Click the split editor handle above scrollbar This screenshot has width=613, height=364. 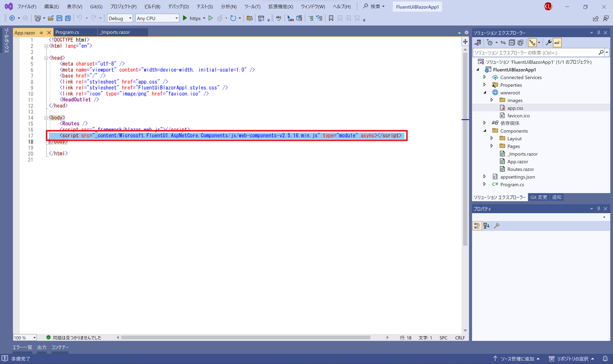pyautogui.click(x=465, y=42)
